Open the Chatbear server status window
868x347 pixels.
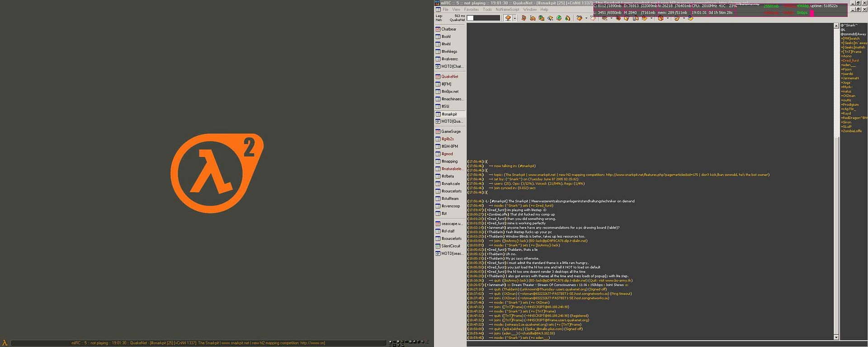coord(448,29)
